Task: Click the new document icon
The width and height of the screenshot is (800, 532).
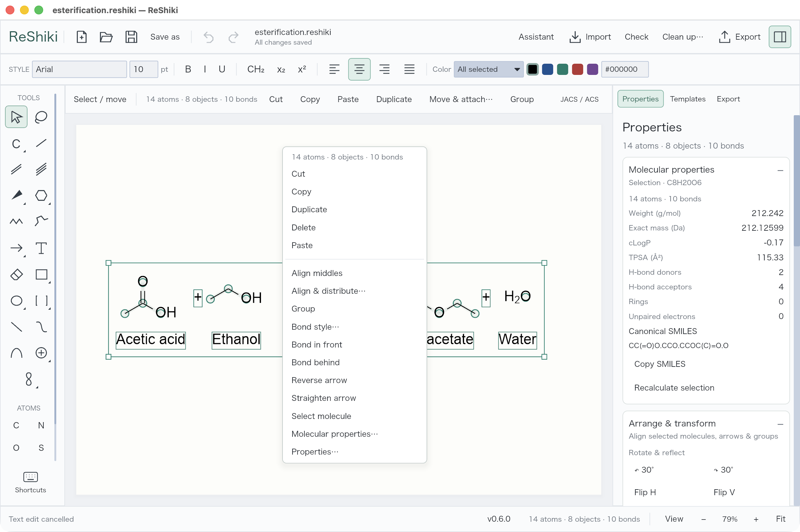Action: 82,37
